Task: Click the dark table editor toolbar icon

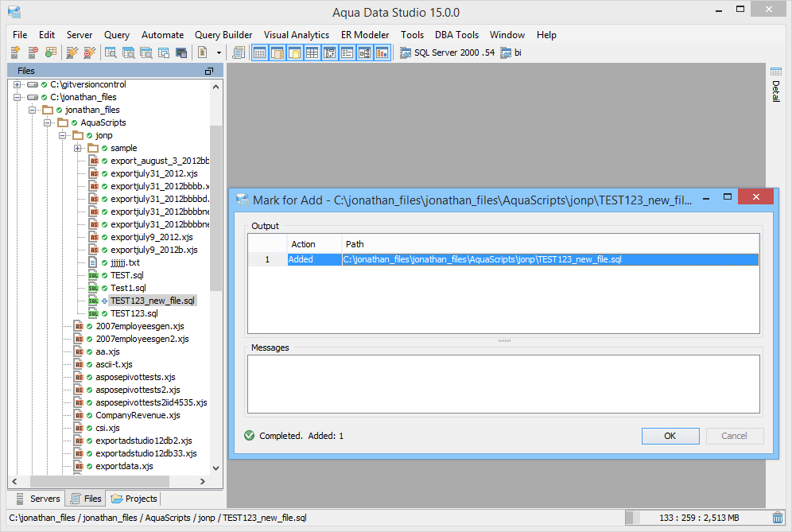Action: [x=181, y=52]
